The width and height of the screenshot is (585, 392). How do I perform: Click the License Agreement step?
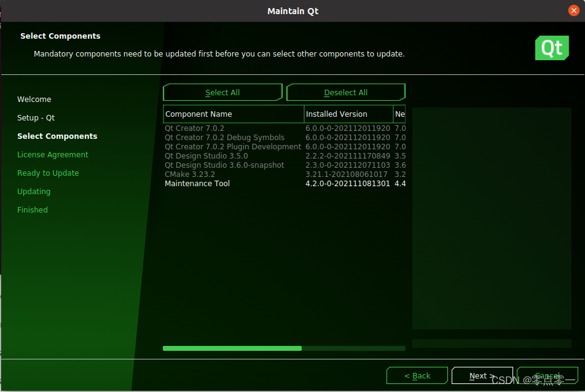click(53, 154)
